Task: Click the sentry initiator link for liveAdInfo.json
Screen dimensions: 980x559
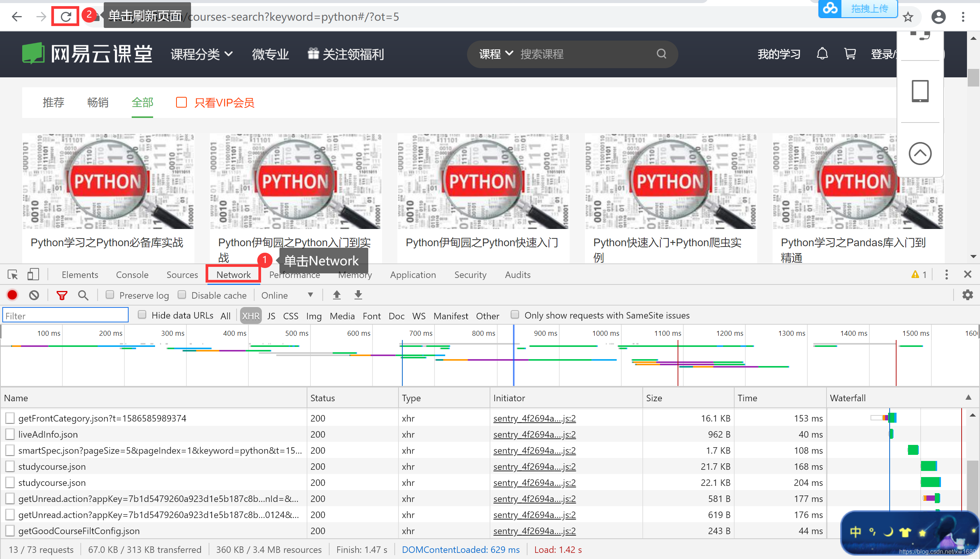Action: pyautogui.click(x=534, y=434)
